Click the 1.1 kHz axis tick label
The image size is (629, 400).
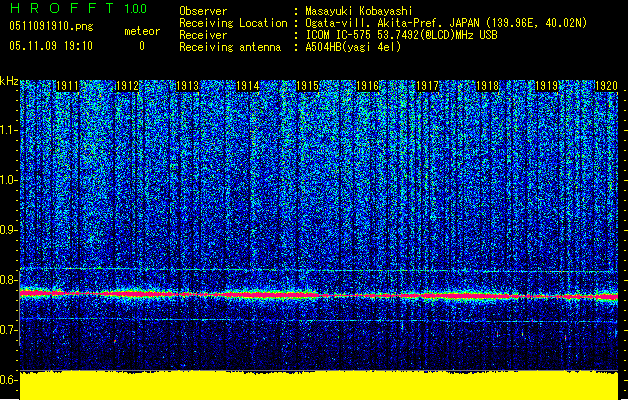pos(9,130)
